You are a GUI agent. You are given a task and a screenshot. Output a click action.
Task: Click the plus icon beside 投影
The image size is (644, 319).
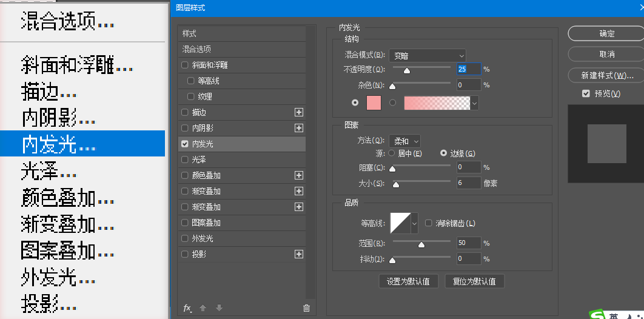click(298, 254)
